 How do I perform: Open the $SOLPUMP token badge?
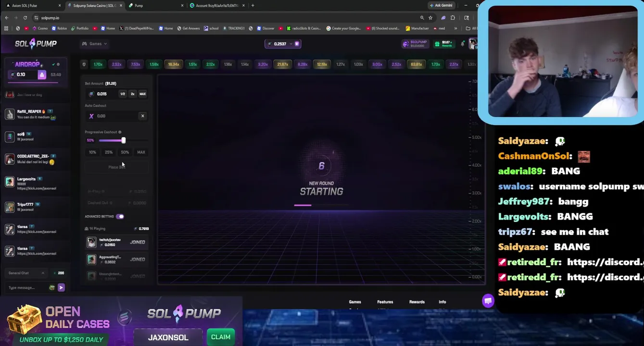(415, 44)
